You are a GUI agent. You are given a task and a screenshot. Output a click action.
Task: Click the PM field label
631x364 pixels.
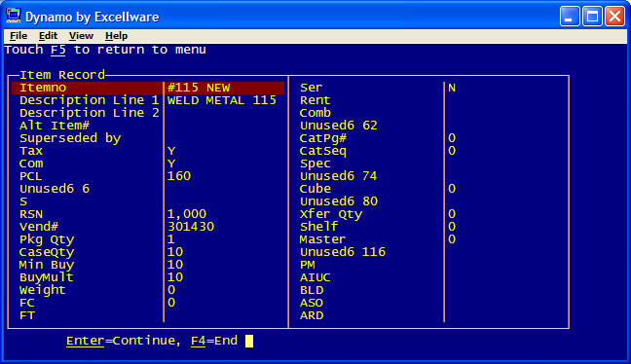(308, 265)
